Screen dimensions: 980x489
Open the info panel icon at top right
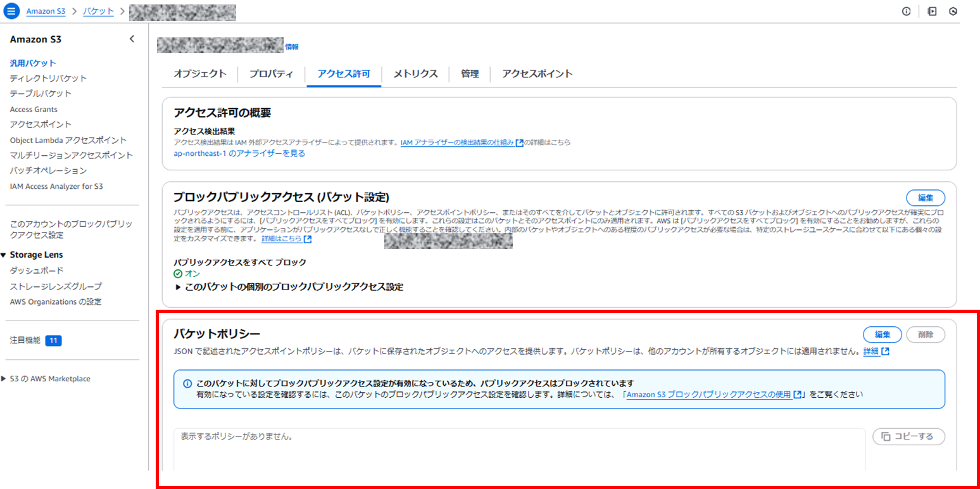click(906, 11)
